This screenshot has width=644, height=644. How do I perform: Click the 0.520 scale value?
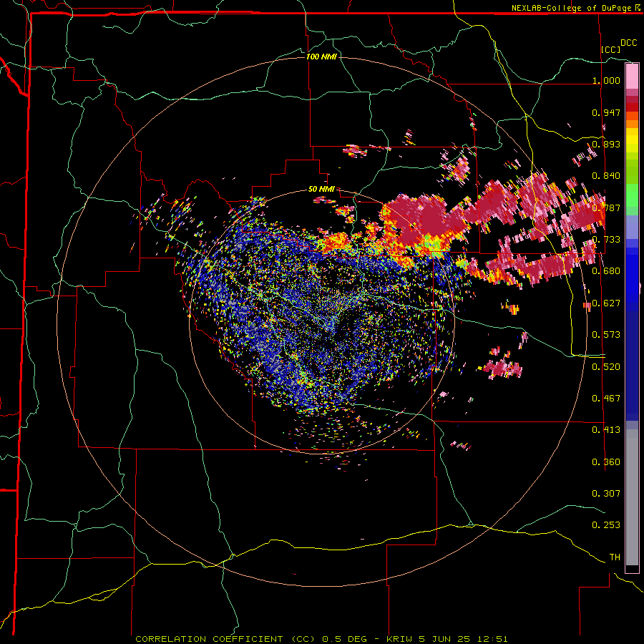coord(606,366)
